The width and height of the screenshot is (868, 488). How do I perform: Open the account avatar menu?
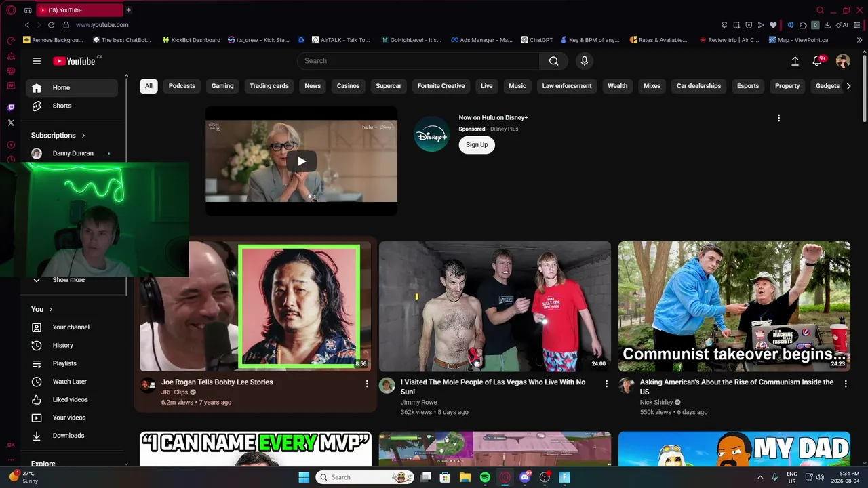[x=843, y=61]
